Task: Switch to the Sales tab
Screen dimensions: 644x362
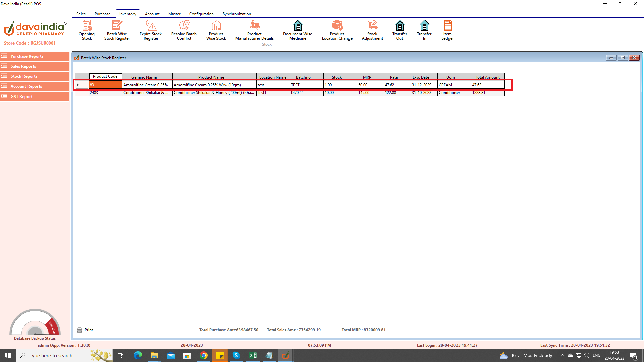Action: 81,14
